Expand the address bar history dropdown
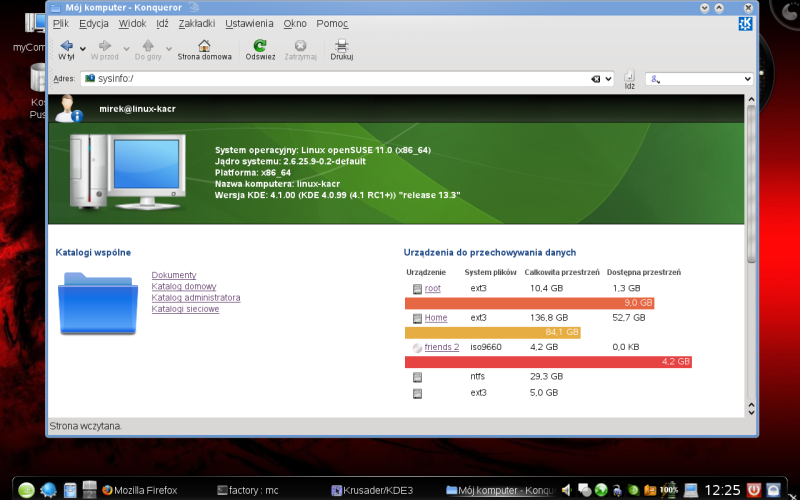Image resolution: width=800 pixels, height=500 pixels. (x=608, y=79)
